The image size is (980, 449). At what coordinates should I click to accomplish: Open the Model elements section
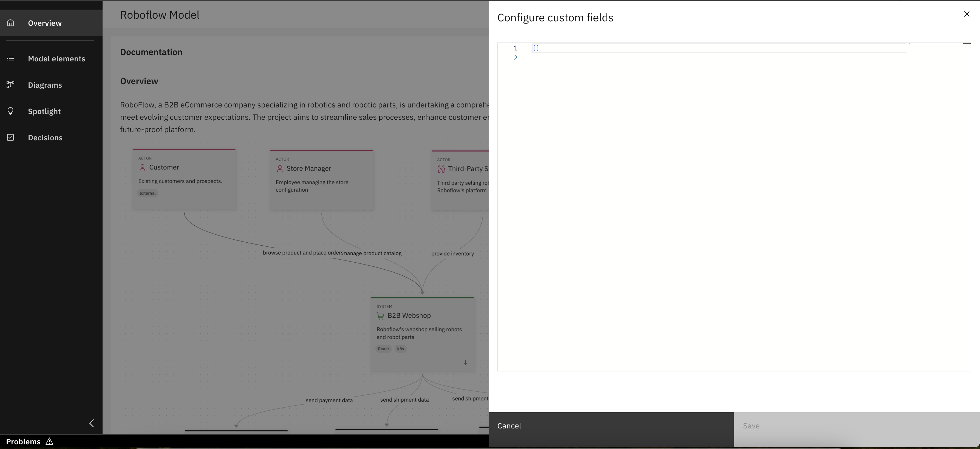[57, 58]
